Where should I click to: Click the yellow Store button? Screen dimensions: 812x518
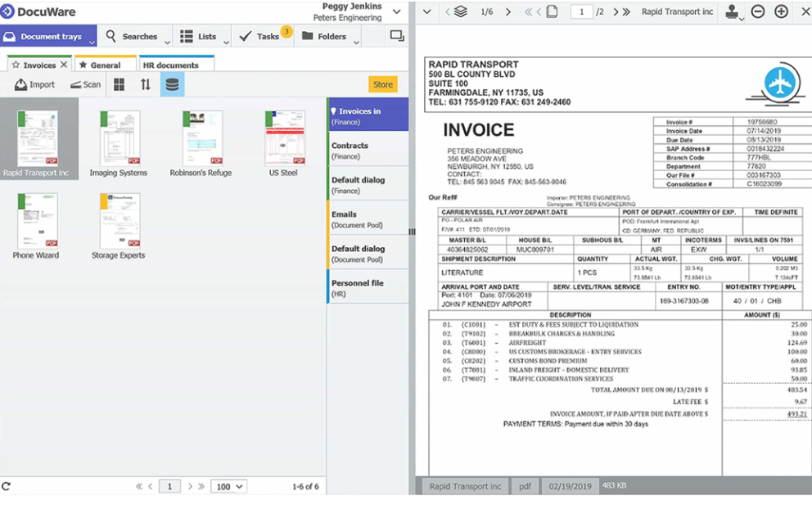pos(383,84)
